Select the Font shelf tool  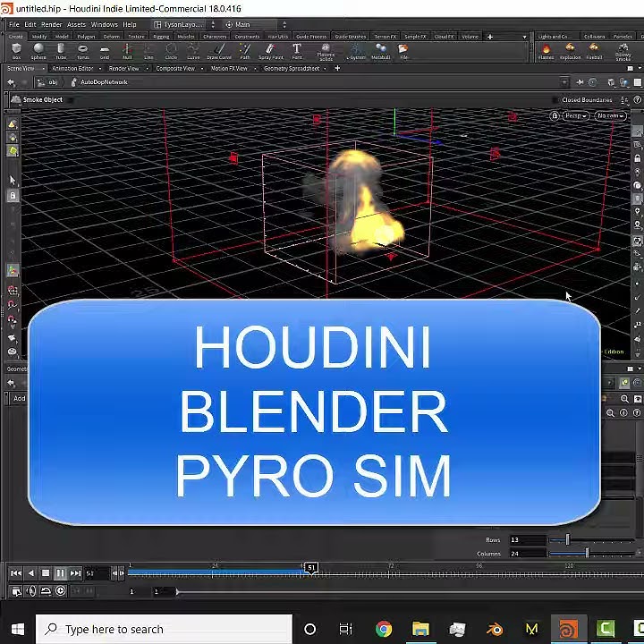pyautogui.click(x=297, y=51)
